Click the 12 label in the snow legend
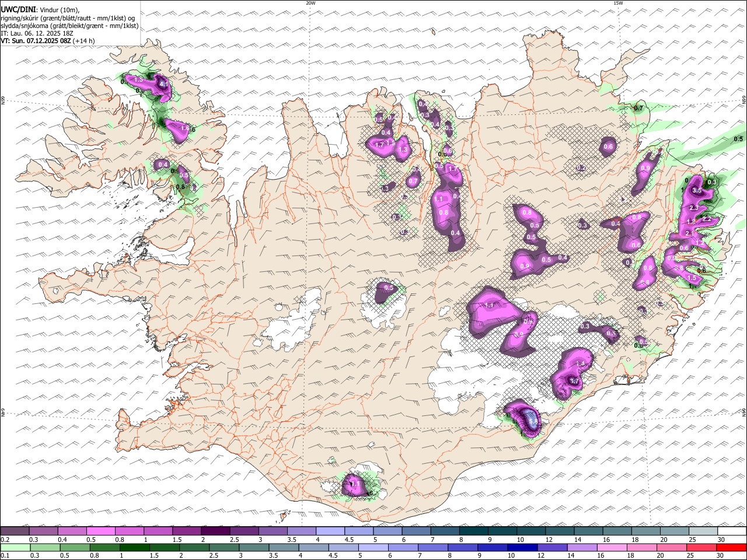This screenshot has width=747, height=560. pyautogui.click(x=549, y=540)
